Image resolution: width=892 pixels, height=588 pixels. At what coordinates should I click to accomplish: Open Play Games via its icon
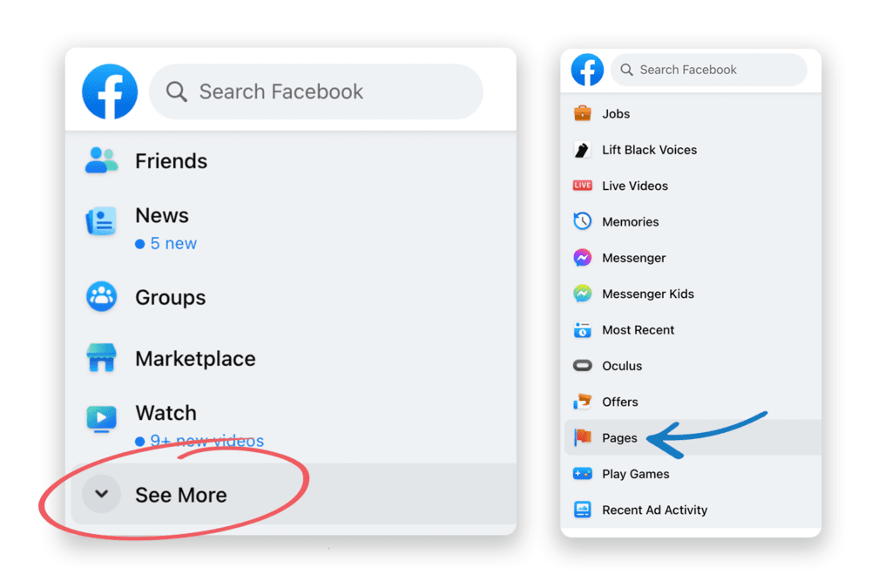[582, 473]
